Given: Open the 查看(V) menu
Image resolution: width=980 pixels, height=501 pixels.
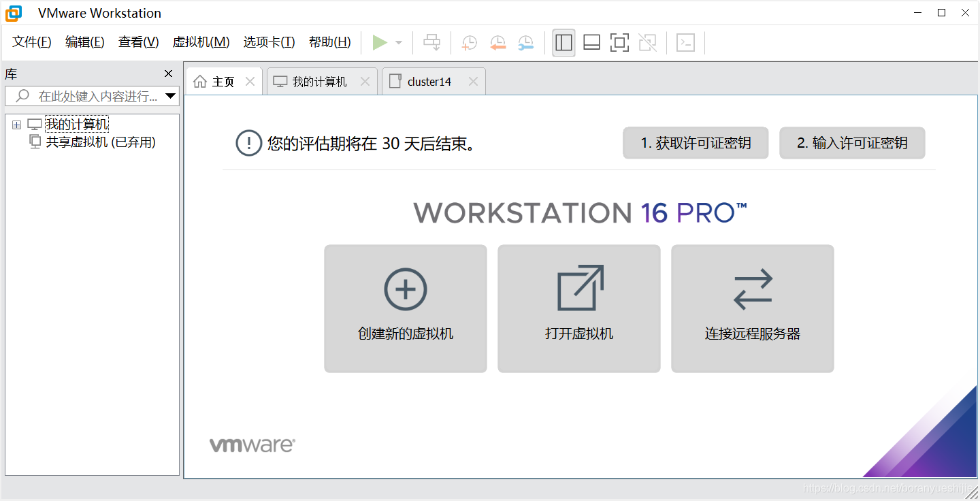Looking at the screenshot, I should tap(139, 42).
